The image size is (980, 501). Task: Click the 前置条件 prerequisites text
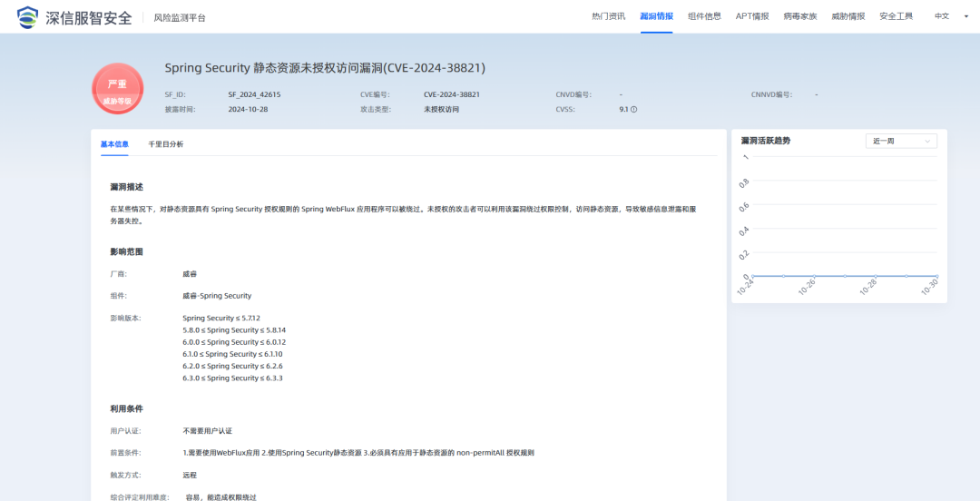pos(358,452)
